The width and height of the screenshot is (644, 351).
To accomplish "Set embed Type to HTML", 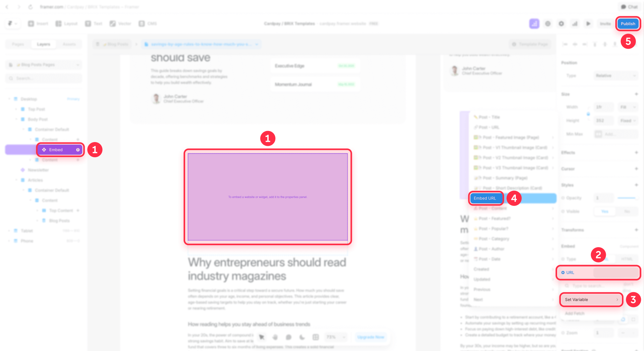I will [x=627, y=259].
